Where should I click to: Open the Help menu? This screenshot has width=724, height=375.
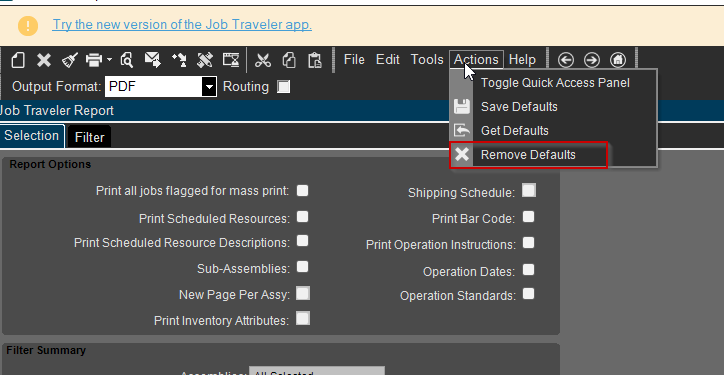(x=522, y=60)
